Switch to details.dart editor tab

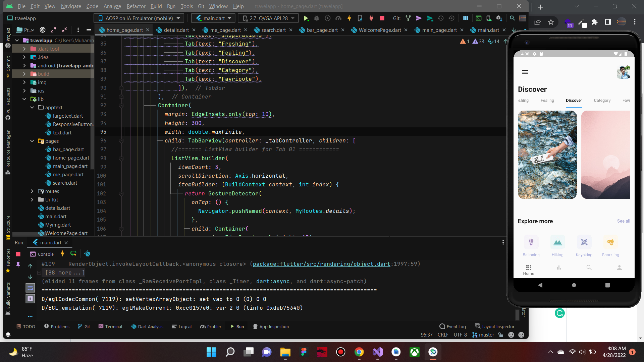coord(176,30)
